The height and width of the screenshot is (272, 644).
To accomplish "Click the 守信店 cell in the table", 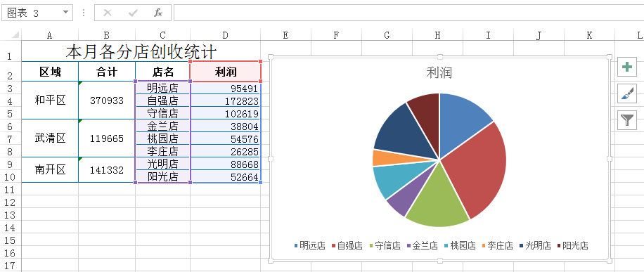I will click(x=162, y=113).
